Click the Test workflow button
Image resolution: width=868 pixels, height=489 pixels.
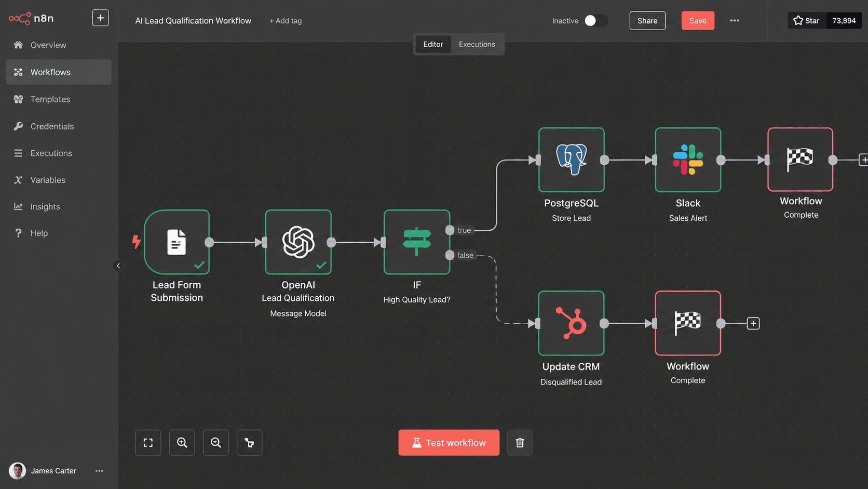point(449,442)
